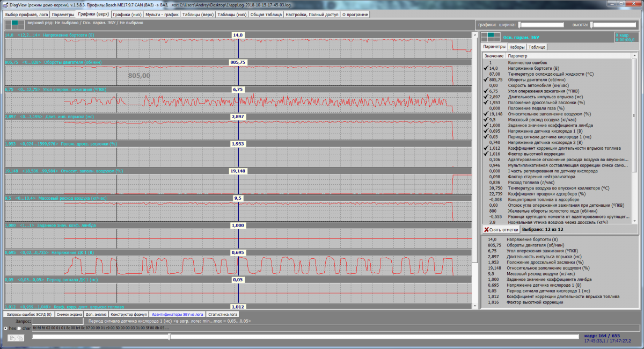Select the hex radio button
Viewport: 644px width, 349px height.
[6, 328]
